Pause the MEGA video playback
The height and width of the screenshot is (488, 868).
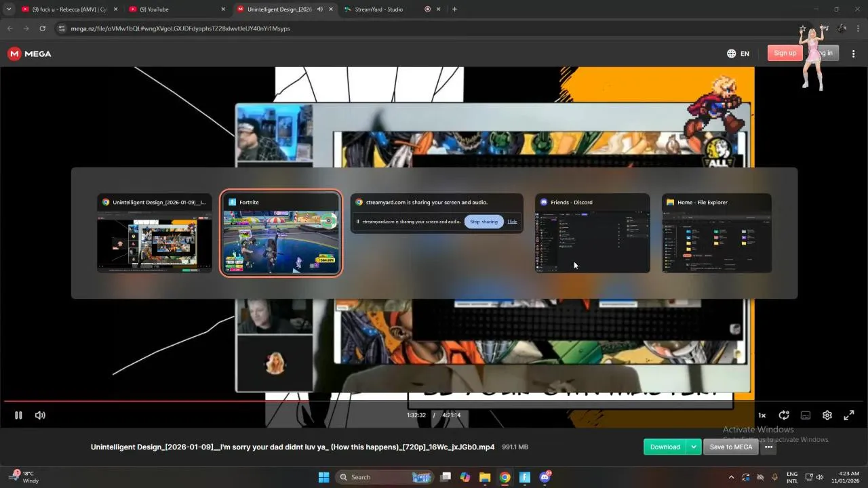(x=18, y=415)
